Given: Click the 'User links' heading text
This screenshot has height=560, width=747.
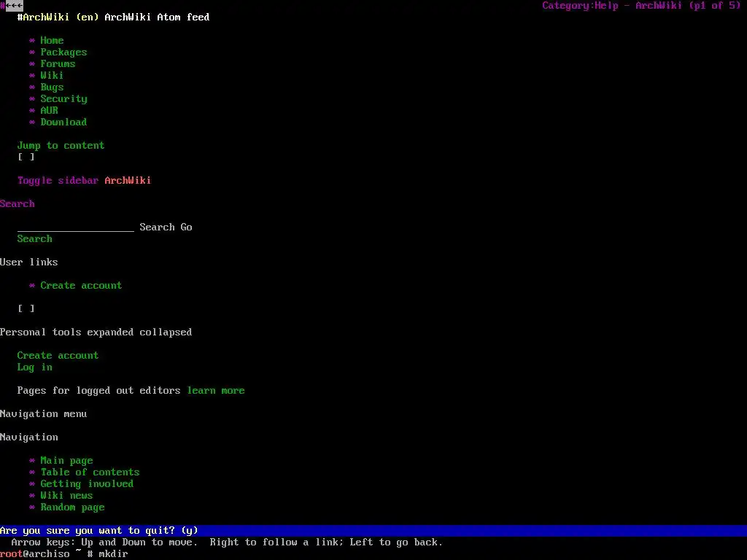Looking at the screenshot, I should tap(29, 262).
